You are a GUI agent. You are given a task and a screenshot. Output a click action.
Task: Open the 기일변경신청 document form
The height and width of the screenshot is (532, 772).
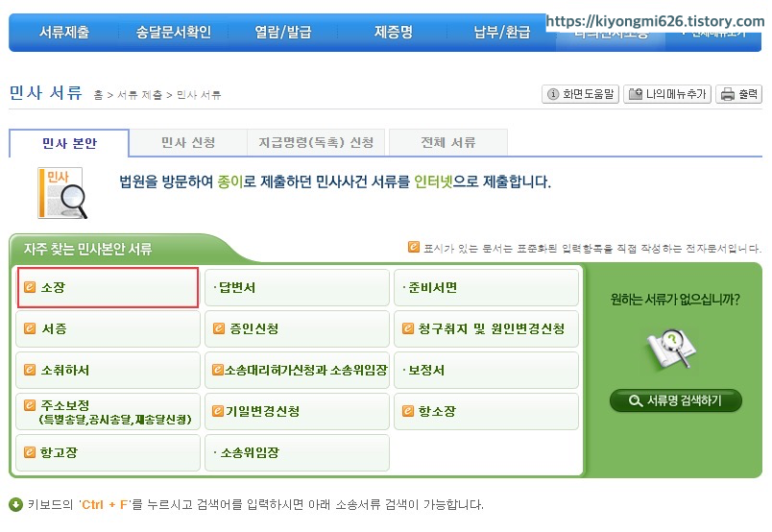point(297,411)
